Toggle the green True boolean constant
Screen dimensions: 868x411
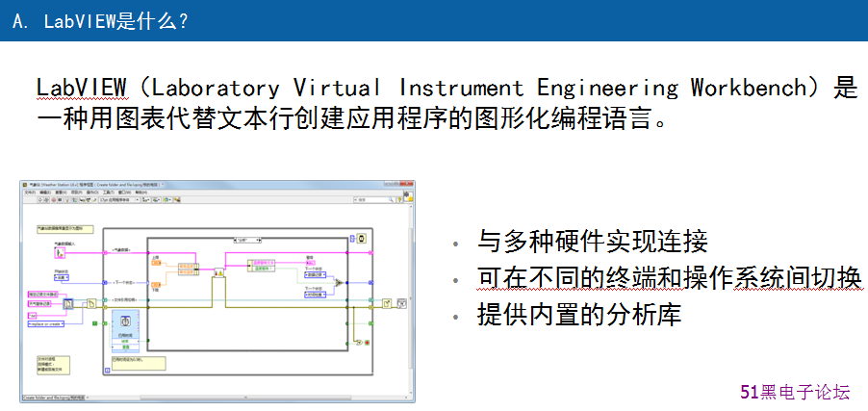[94, 323]
